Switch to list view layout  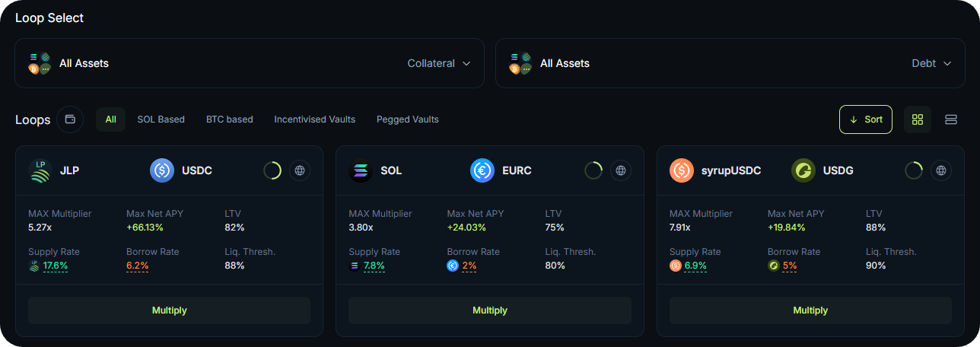tap(950, 119)
